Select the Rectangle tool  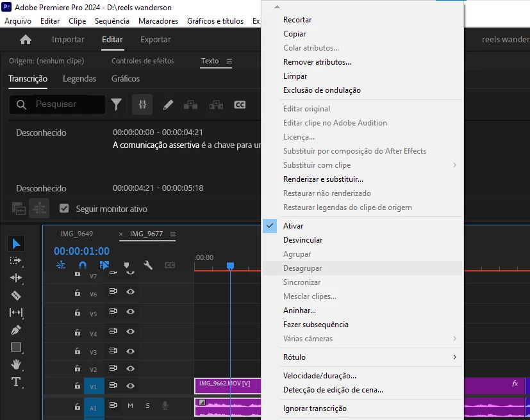(x=16, y=347)
